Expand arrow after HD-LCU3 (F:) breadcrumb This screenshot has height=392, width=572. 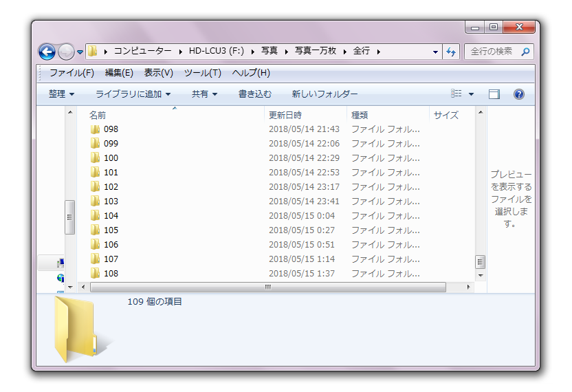[252, 52]
